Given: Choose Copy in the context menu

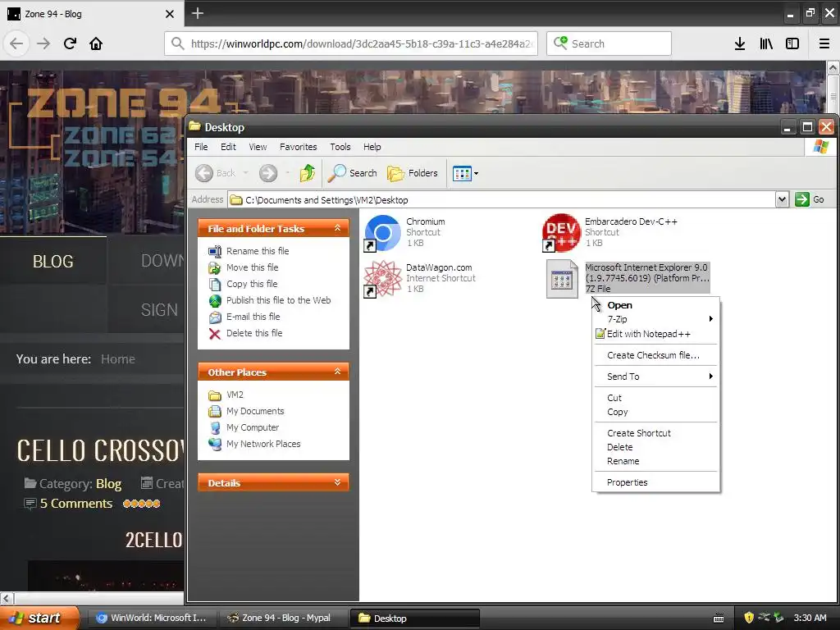Looking at the screenshot, I should click(655, 412).
